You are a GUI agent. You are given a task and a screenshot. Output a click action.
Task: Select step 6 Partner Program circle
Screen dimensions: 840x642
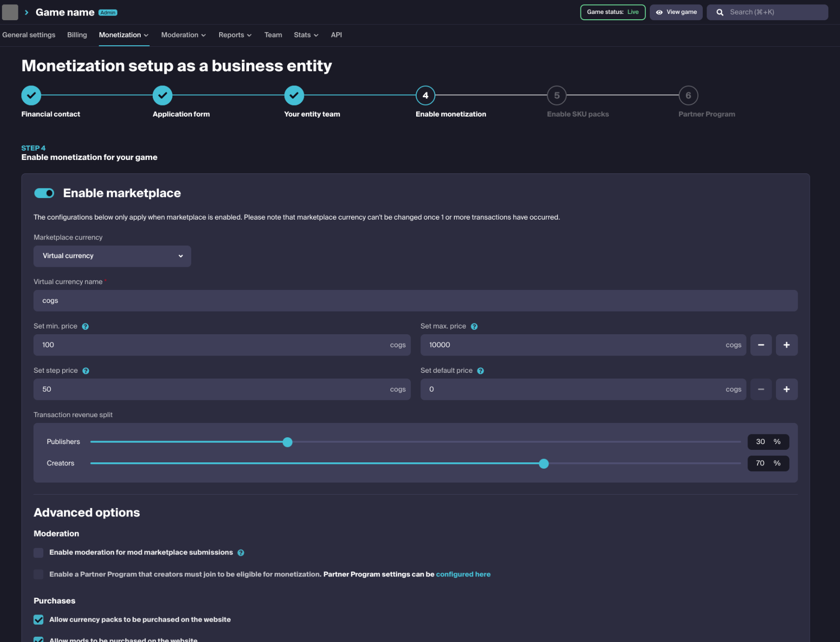coord(688,95)
